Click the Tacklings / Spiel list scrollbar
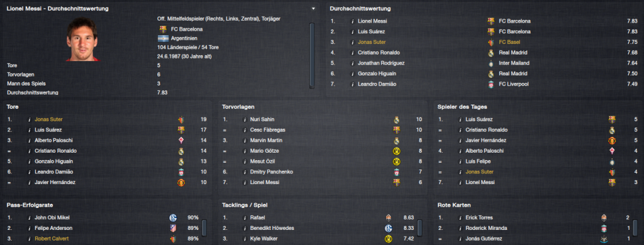The image size is (644, 245). (419, 228)
